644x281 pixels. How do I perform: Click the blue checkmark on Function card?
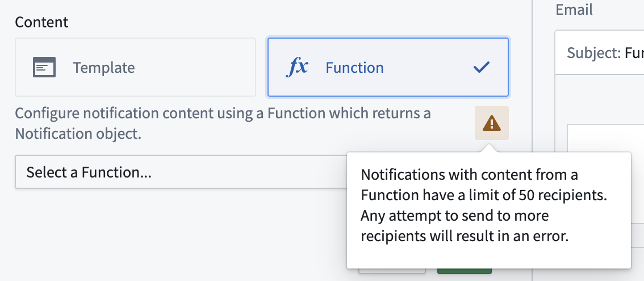pos(481,68)
